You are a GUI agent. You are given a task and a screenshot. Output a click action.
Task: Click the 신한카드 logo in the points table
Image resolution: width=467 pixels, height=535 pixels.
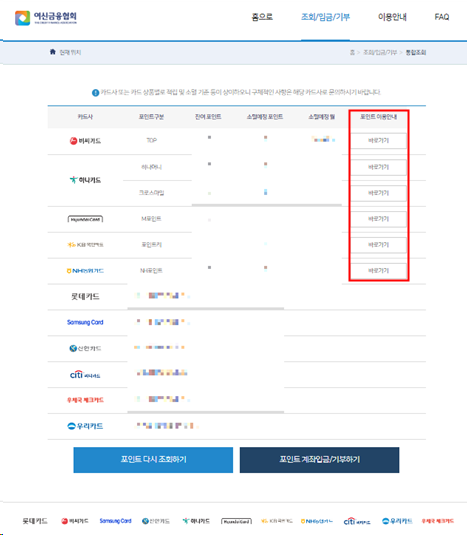point(85,348)
